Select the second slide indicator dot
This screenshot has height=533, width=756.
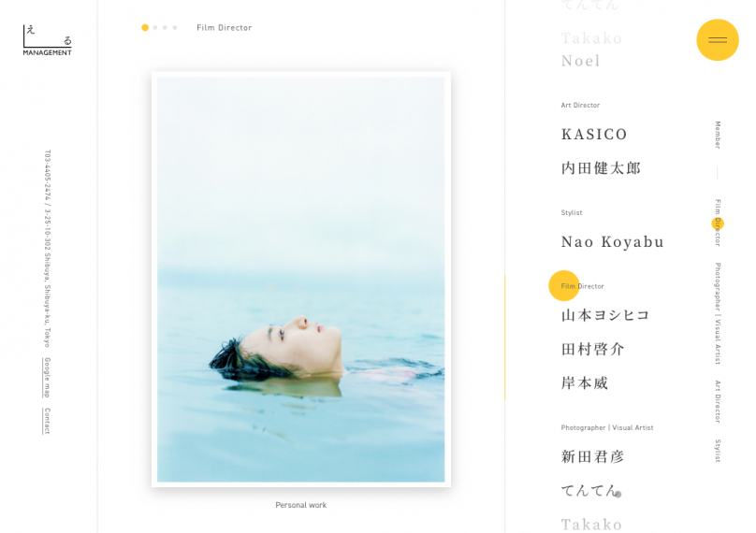coord(154,27)
